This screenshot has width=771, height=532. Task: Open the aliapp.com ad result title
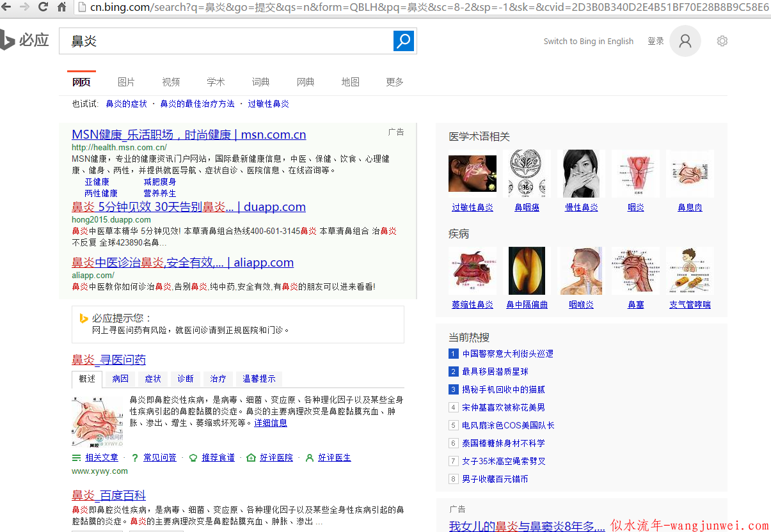tap(183, 263)
